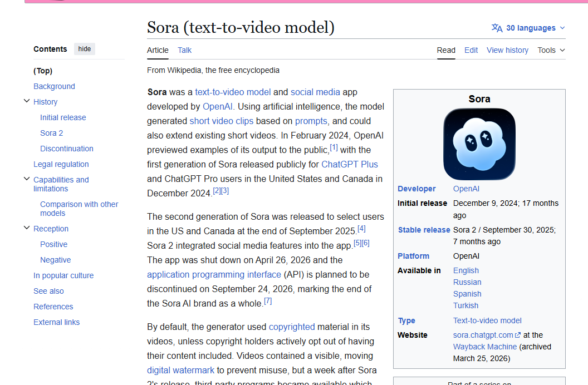Go to History section in contents
Viewport: 588px width, 385px height.
coord(45,102)
